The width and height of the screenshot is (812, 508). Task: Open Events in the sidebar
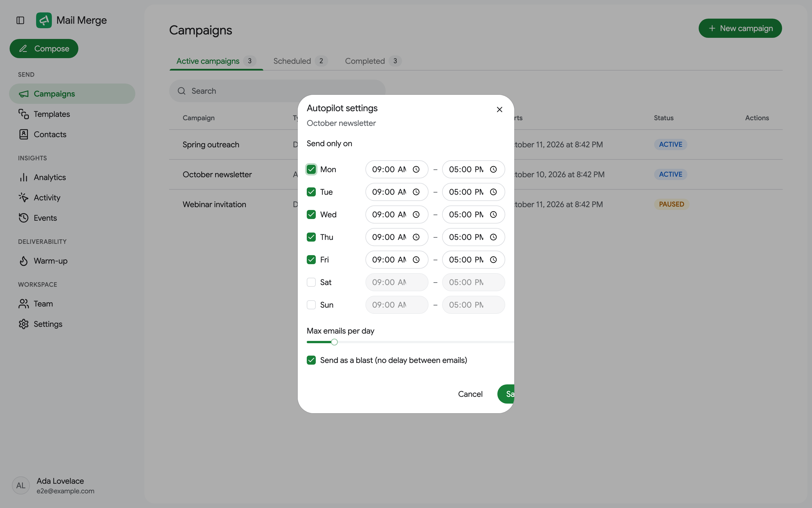point(72,218)
